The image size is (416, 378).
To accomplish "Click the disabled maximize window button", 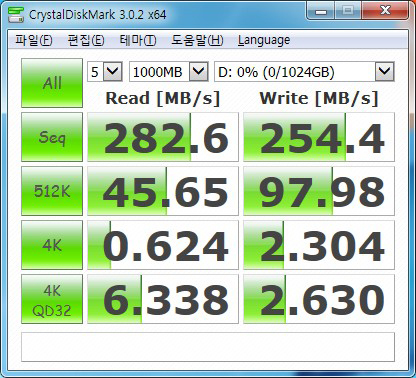I will click(348, 11).
